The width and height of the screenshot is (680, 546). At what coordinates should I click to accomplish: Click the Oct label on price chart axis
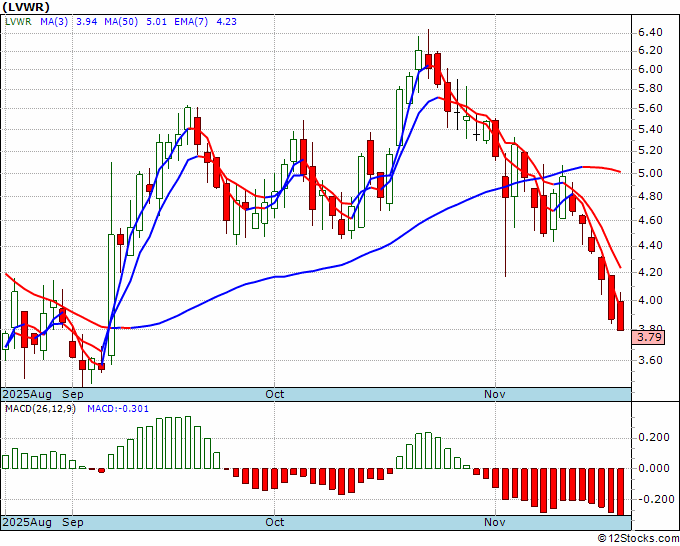tap(275, 394)
